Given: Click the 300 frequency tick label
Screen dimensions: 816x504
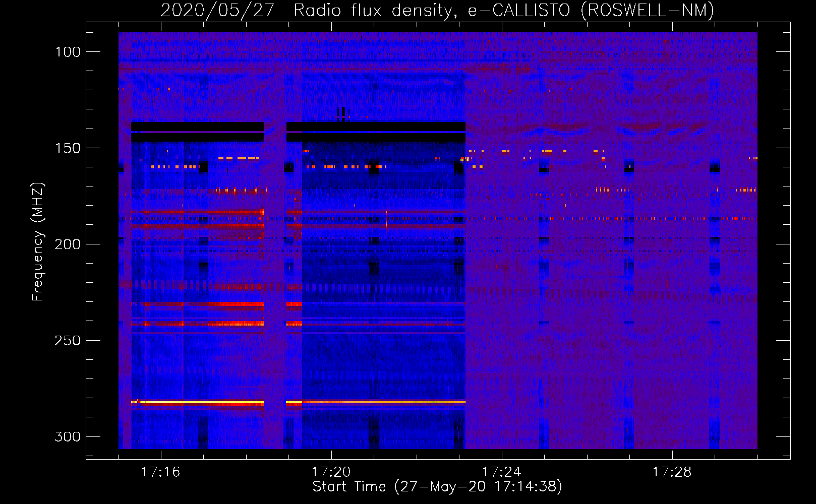Looking at the screenshot, I should pos(68,436).
